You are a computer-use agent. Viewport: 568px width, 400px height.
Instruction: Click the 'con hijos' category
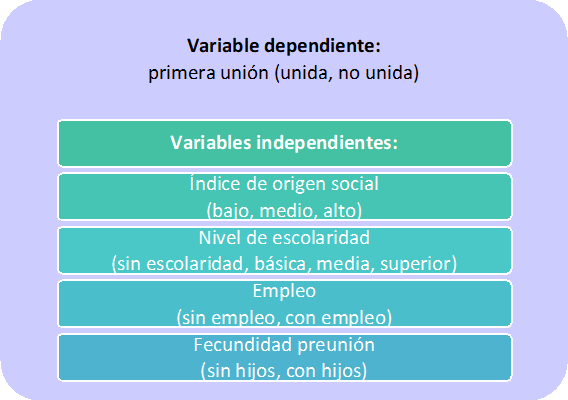(324, 371)
